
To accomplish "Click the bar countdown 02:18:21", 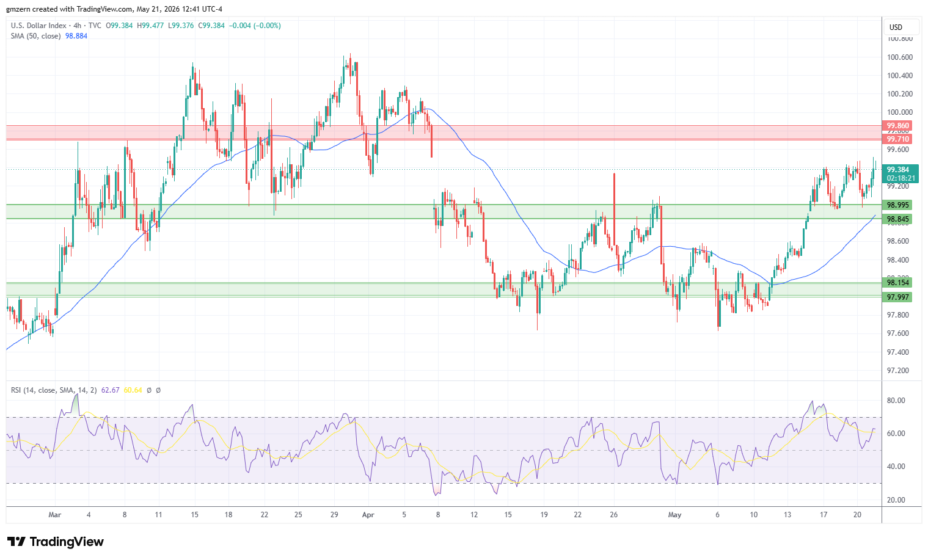I will tap(901, 178).
